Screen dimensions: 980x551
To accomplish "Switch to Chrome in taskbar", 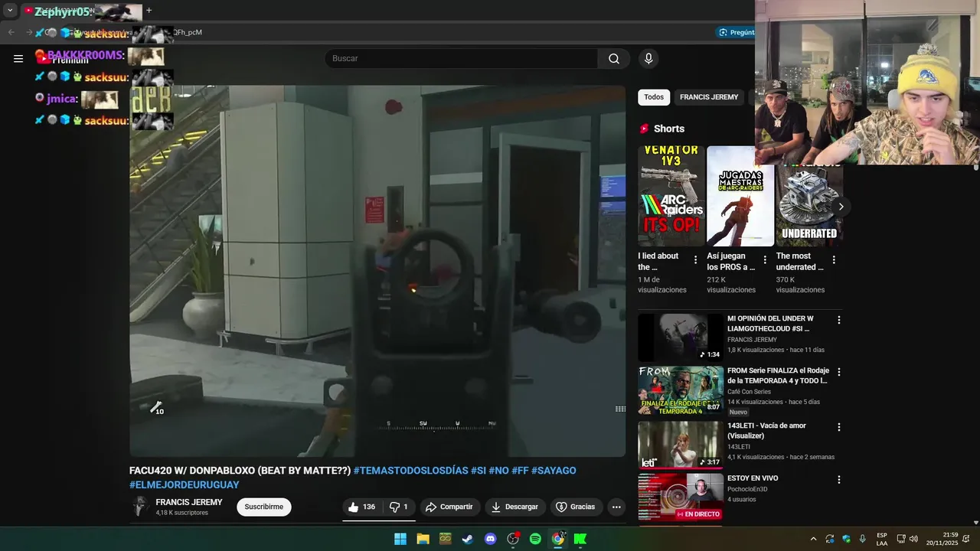I will tap(557, 539).
